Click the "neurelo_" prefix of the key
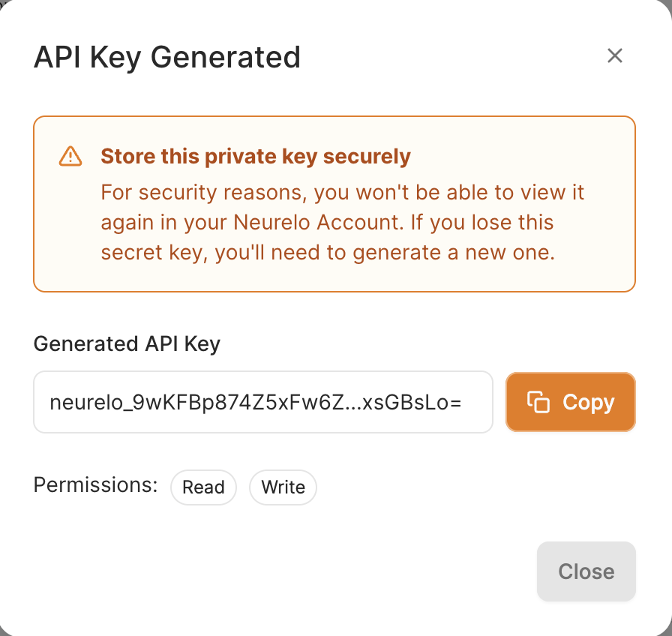Image resolution: width=672 pixels, height=636 pixels. [x=87, y=403]
